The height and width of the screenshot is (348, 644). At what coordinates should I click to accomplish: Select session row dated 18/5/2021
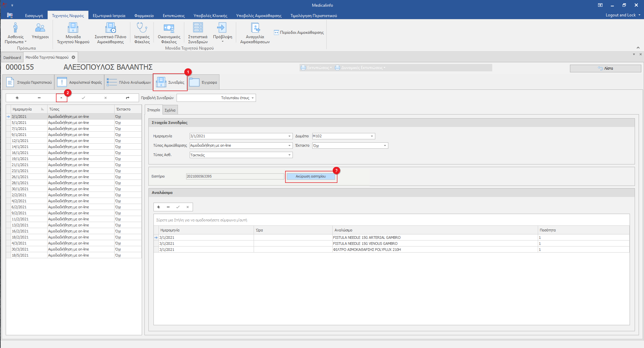(x=20, y=255)
